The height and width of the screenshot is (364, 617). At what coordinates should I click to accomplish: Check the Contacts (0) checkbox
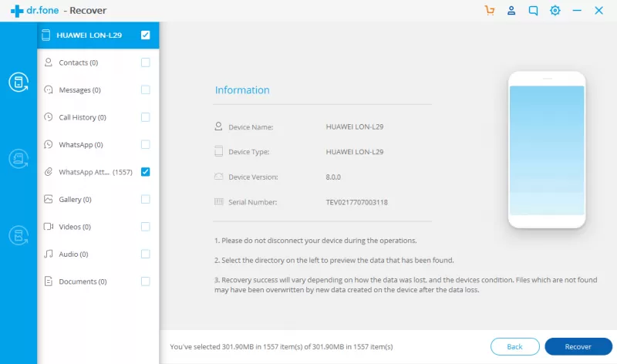click(146, 62)
